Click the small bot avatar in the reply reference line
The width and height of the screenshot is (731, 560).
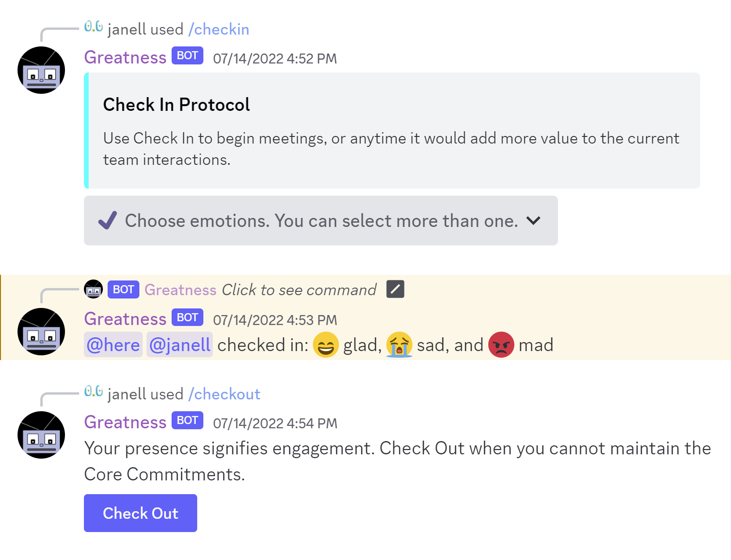(x=93, y=289)
